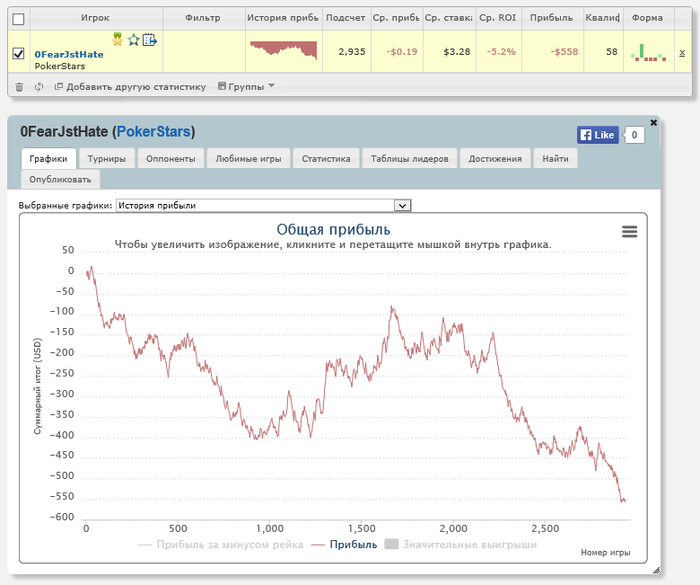This screenshot has height=585, width=700.
Task: Sort by the Фильтр column header
Action: [203, 18]
